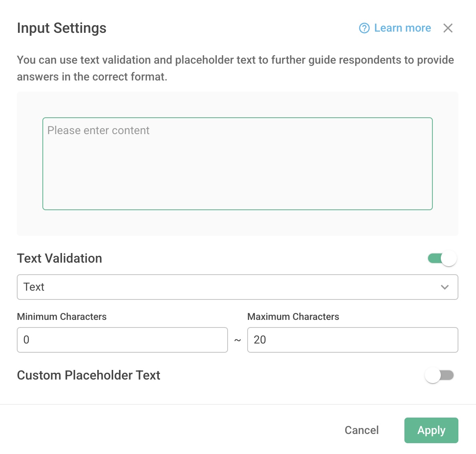Click the gray toggle knob for Custom Placeholder Text
The height and width of the screenshot is (454, 476).
(433, 376)
